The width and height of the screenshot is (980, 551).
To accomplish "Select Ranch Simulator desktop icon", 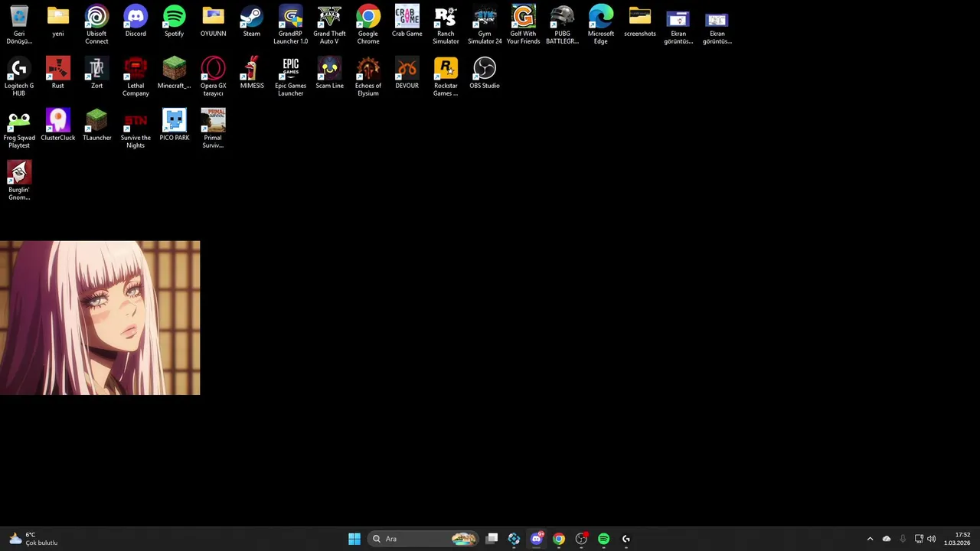I will coord(446,24).
